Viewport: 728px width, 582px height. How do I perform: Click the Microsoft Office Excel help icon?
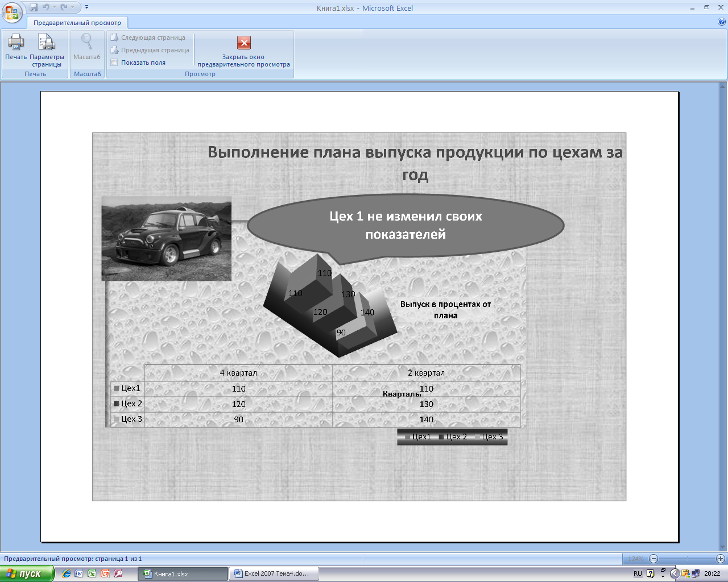(722, 22)
